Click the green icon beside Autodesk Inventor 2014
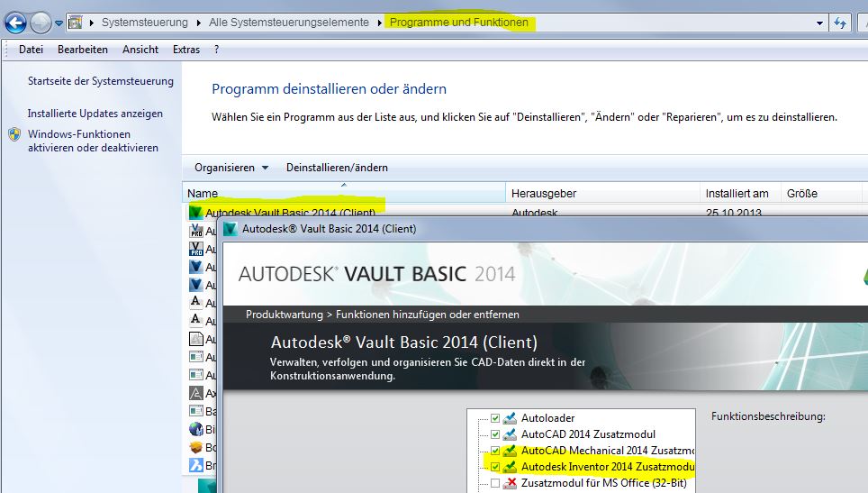868x493 pixels. [510, 466]
